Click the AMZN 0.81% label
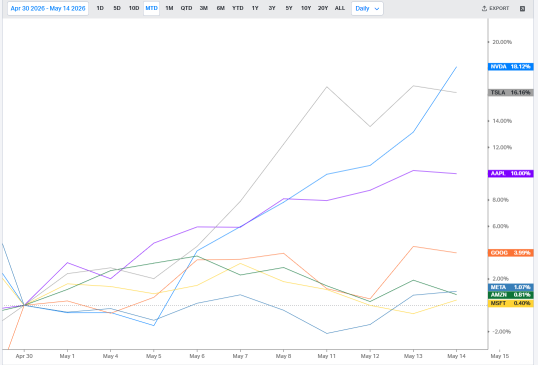The image size is (538, 365). (511, 295)
